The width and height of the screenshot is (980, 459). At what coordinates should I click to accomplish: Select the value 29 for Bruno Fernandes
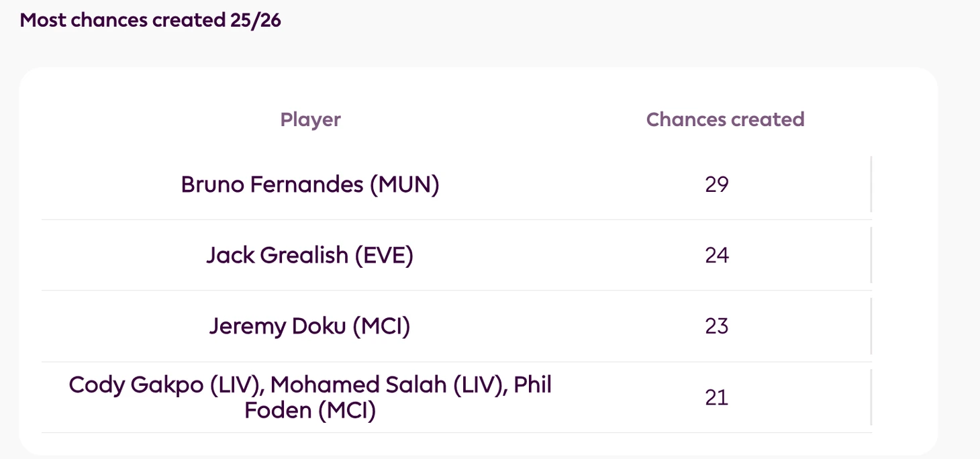click(x=717, y=185)
